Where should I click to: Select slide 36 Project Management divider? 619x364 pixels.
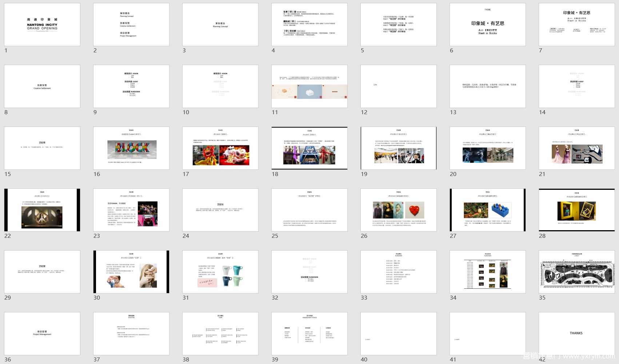tap(42, 334)
